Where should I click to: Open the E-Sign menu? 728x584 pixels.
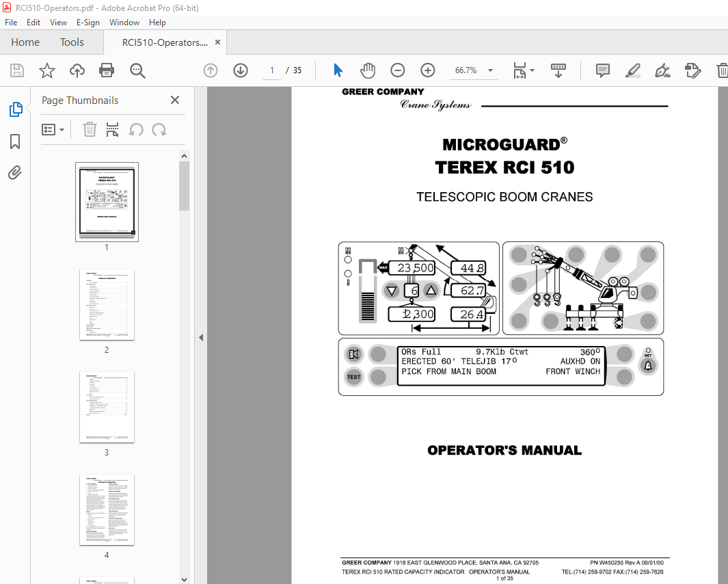click(87, 23)
